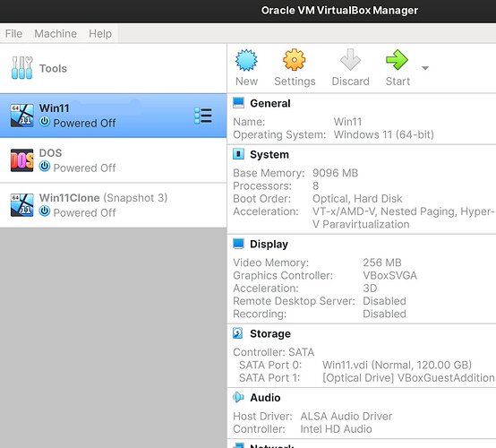The height and width of the screenshot is (448, 496).
Task: Open Settings via the orange gear icon
Action: pos(295,59)
